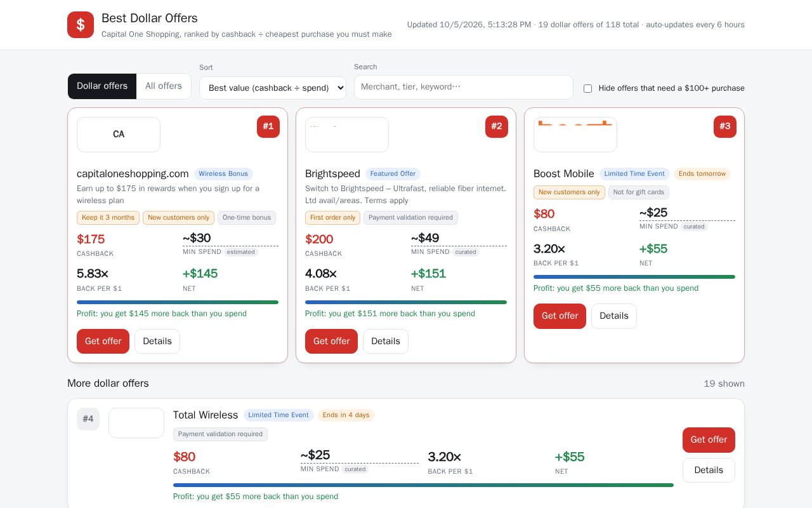The height and width of the screenshot is (508, 812).
Task: Click the #4 rank badge
Action: click(88, 419)
